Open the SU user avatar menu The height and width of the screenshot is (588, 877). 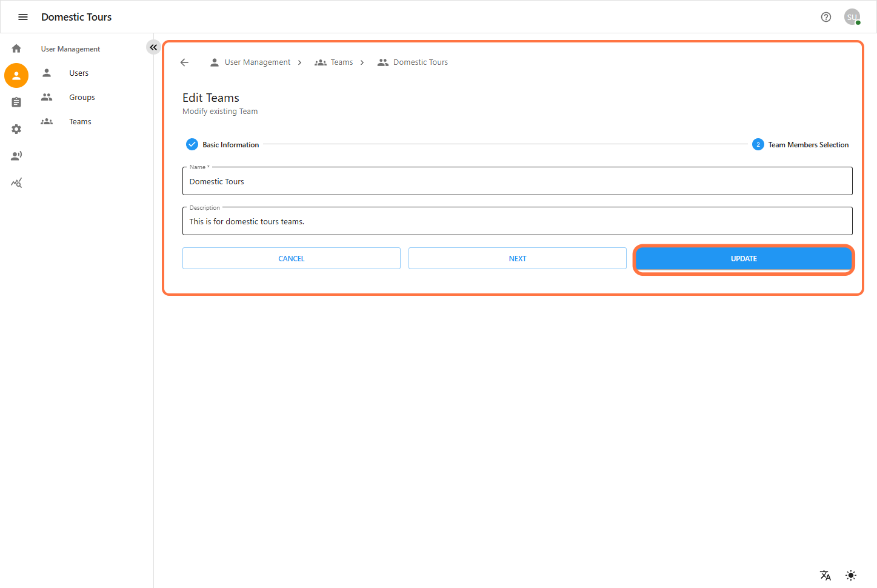[852, 17]
